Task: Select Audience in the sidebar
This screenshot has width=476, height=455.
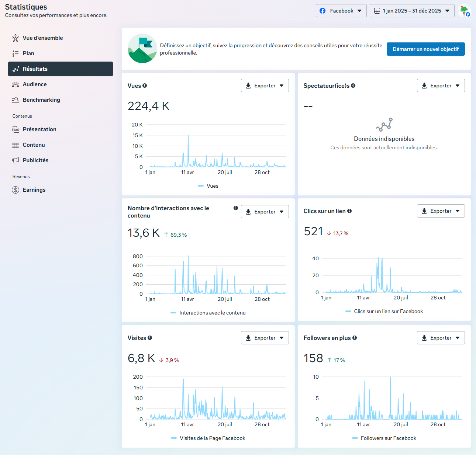Action: click(x=35, y=84)
